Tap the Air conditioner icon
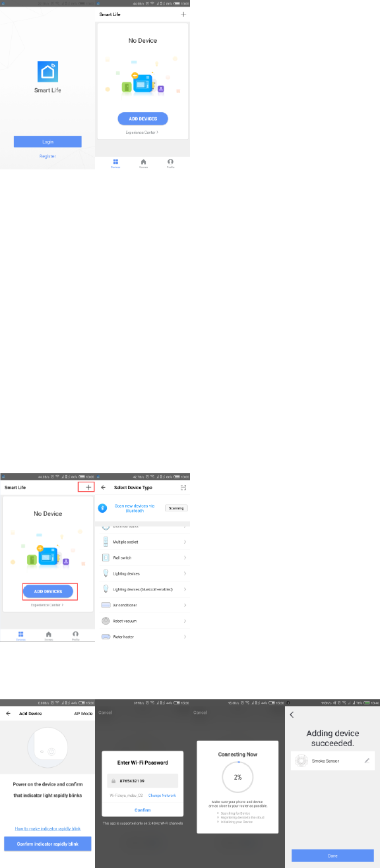The image size is (380, 868). click(106, 605)
